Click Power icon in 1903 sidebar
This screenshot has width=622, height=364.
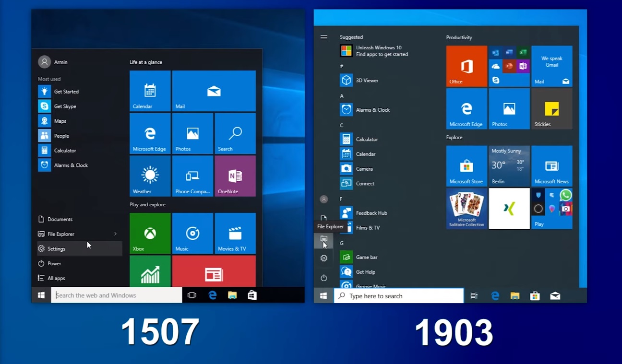coord(324,278)
